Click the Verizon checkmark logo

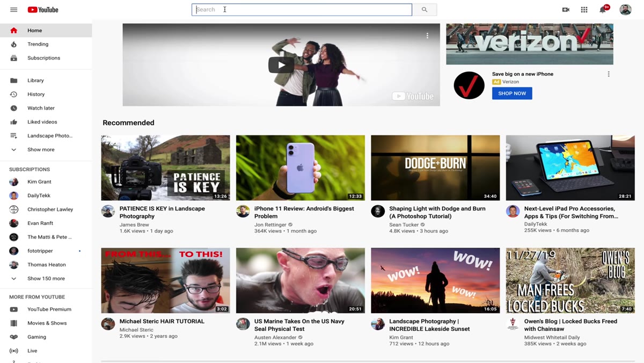click(469, 85)
